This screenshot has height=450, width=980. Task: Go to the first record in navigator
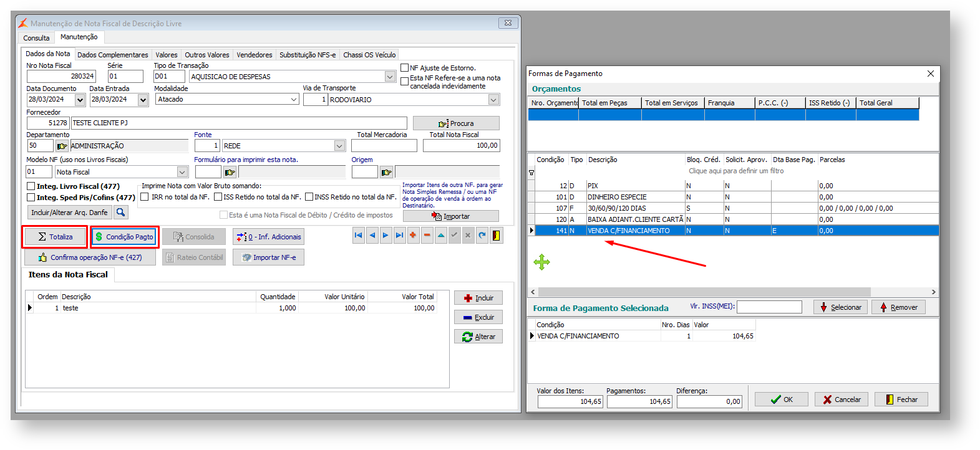[x=359, y=236]
